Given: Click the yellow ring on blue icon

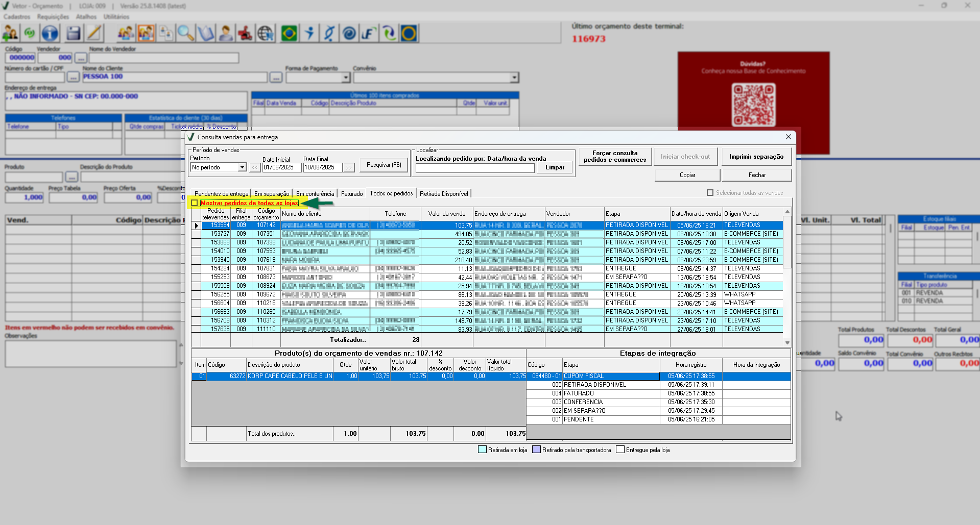Looking at the screenshot, I should [x=409, y=34].
